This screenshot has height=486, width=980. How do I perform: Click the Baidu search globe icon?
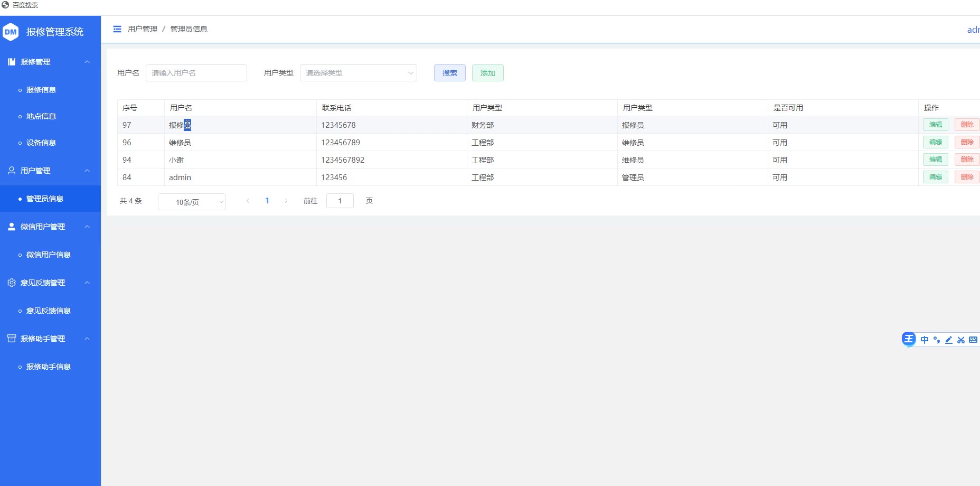coord(5,5)
